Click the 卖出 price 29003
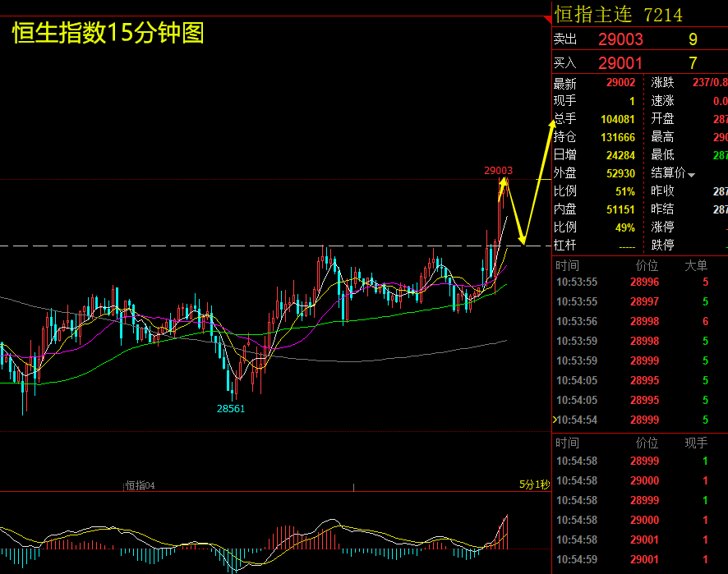Screen dimensions: 728x574 [620, 39]
